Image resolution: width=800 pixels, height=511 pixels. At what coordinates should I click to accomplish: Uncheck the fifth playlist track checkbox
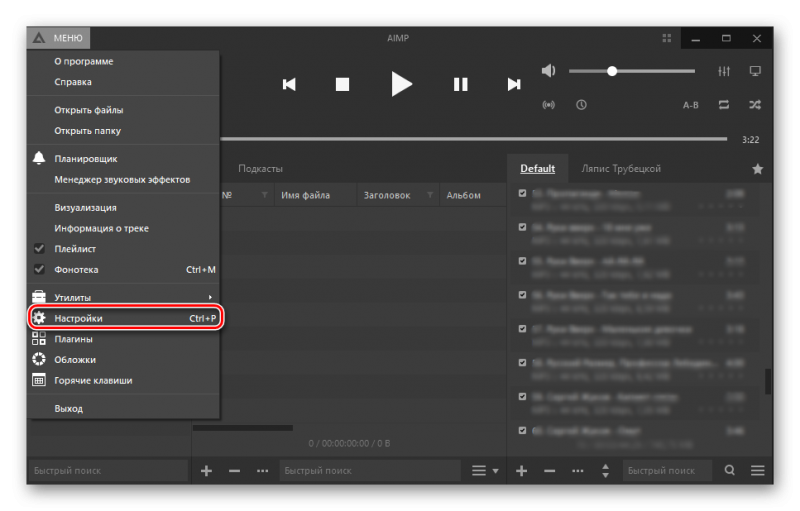522,329
